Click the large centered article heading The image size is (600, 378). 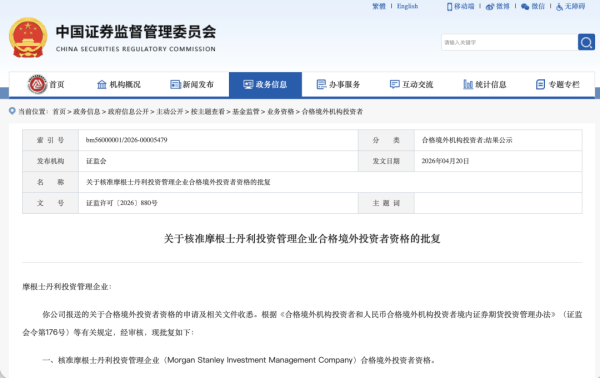(302, 239)
